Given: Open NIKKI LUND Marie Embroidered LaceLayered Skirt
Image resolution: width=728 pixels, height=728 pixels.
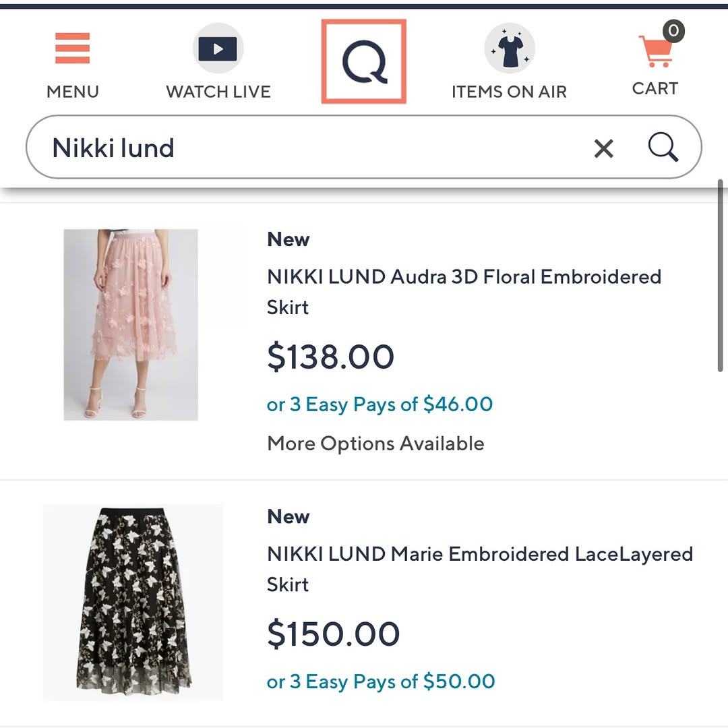Looking at the screenshot, I should pyautogui.click(x=480, y=569).
